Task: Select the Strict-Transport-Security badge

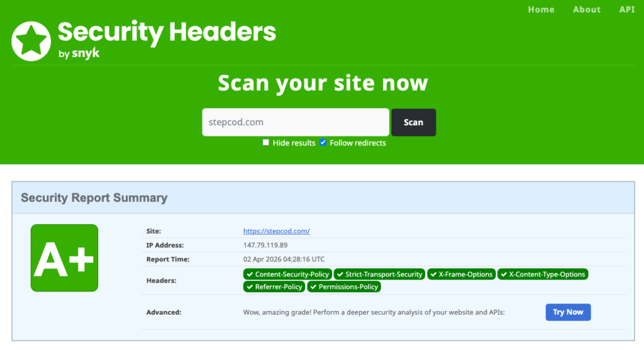Action: 379,274
